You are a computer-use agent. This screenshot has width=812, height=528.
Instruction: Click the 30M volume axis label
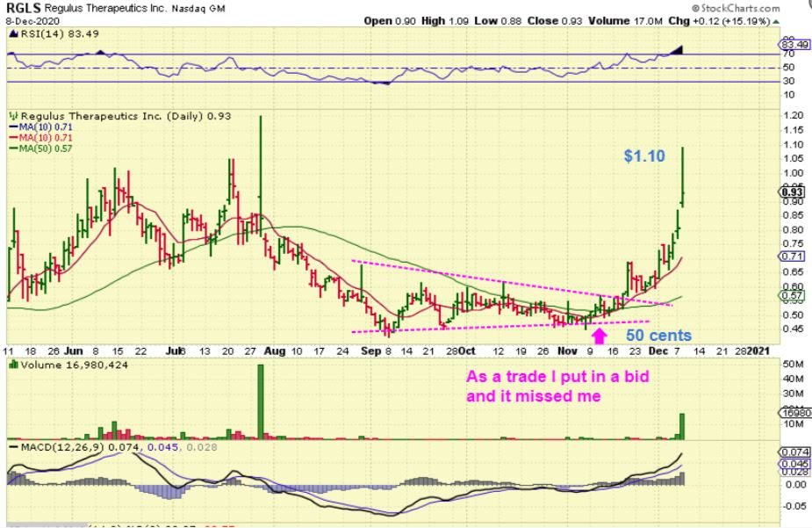tap(793, 394)
